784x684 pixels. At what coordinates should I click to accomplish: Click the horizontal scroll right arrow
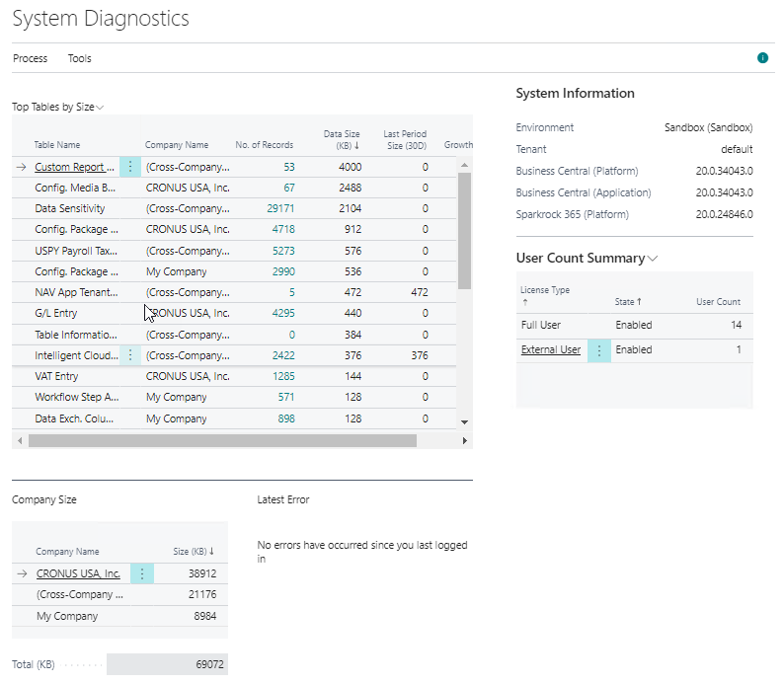tap(465, 440)
